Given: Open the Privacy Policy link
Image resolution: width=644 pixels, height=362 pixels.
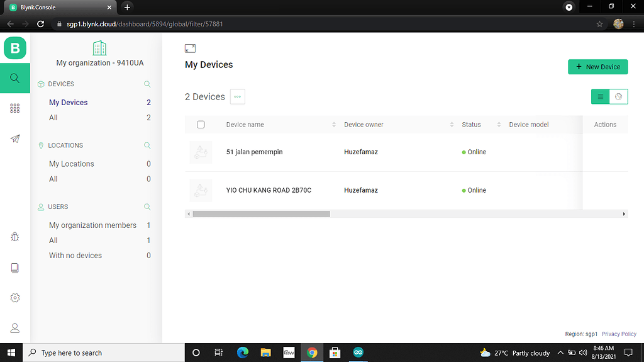Looking at the screenshot, I should click(x=619, y=334).
